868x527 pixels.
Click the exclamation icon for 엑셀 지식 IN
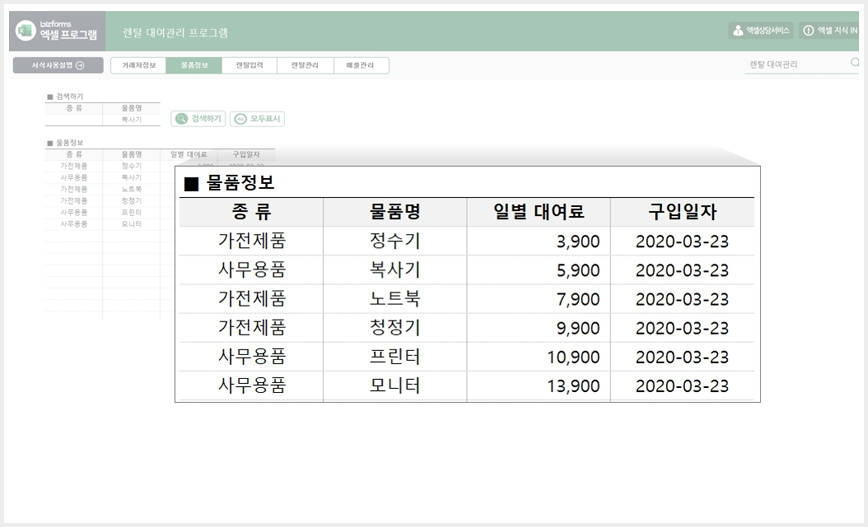[x=808, y=30]
